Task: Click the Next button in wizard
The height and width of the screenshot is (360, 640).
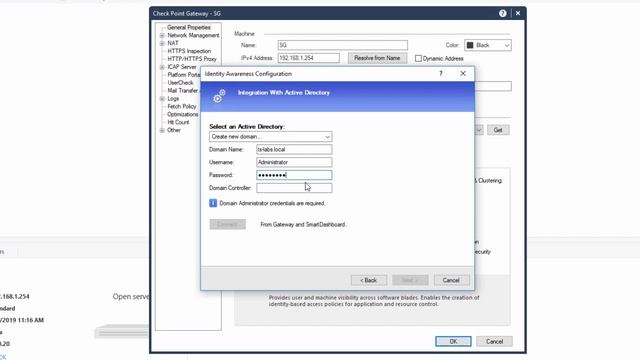Action: 410,280
